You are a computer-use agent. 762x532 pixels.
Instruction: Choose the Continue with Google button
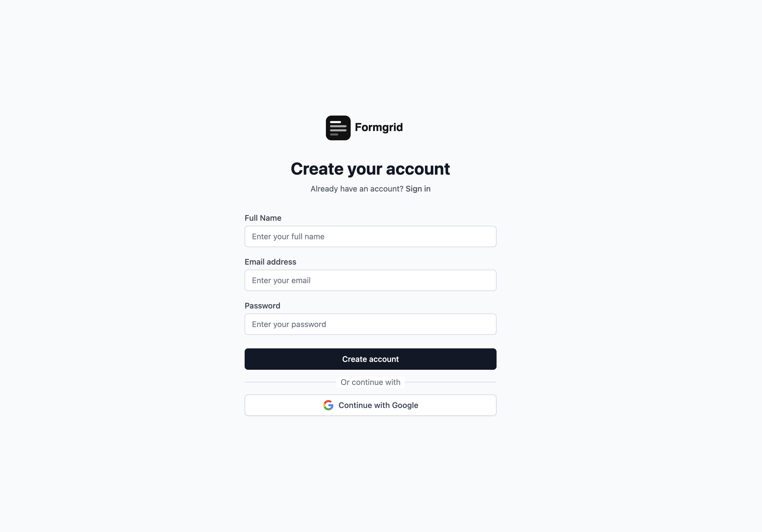pyautogui.click(x=370, y=405)
